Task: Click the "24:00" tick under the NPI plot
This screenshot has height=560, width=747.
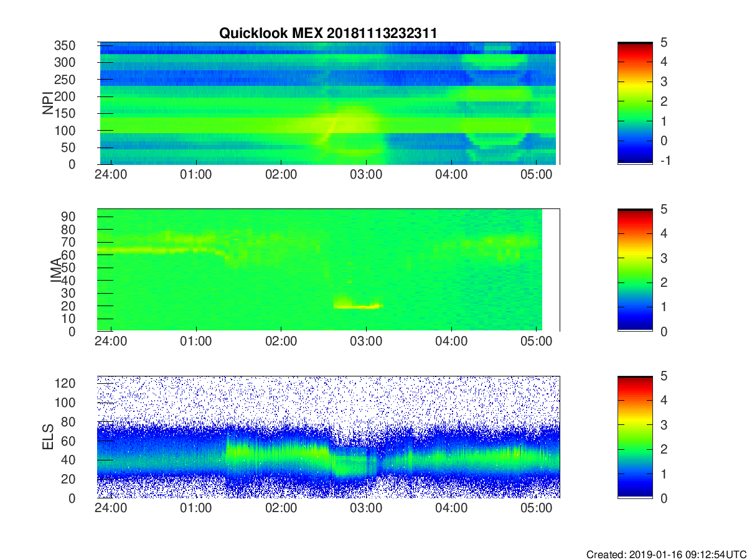Action: pyautogui.click(x=111, y=174)
